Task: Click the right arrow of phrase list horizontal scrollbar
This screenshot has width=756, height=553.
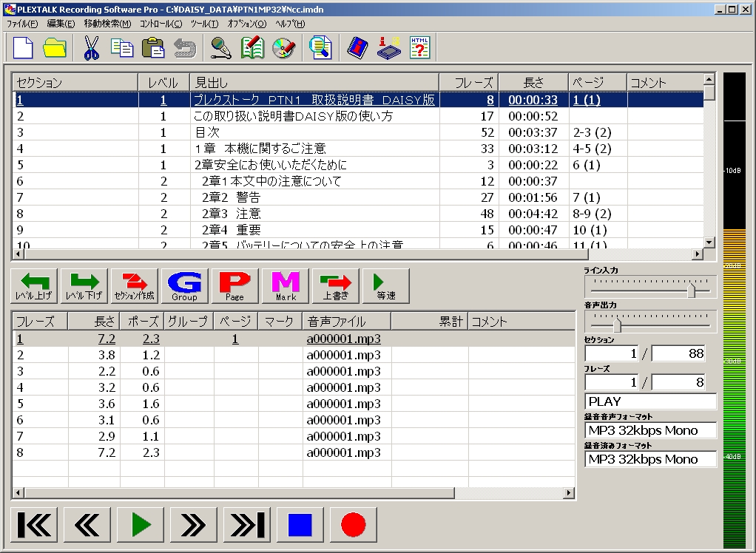Action: pyautogui.click(x=569, y=493)
